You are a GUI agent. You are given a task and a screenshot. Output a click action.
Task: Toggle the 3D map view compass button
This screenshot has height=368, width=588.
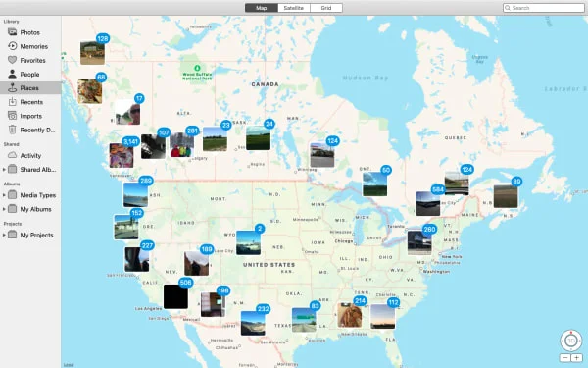point(570,341)
